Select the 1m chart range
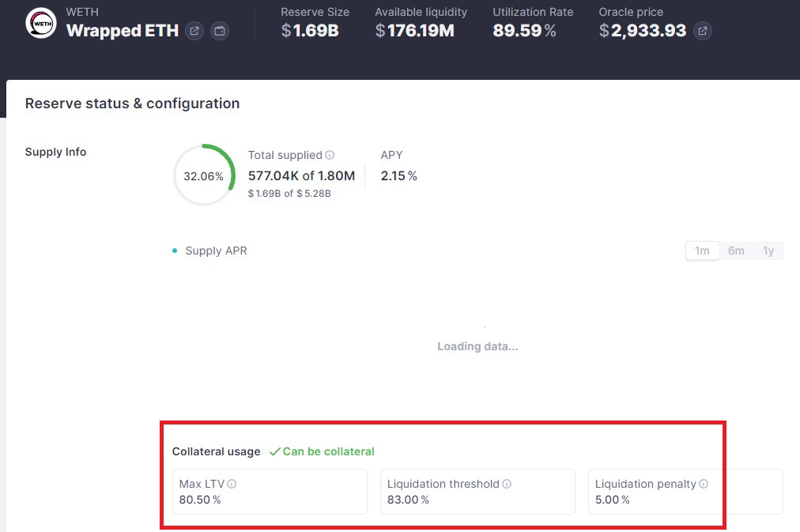The height and width of the screenshot is (532, 800). point(702,251)
